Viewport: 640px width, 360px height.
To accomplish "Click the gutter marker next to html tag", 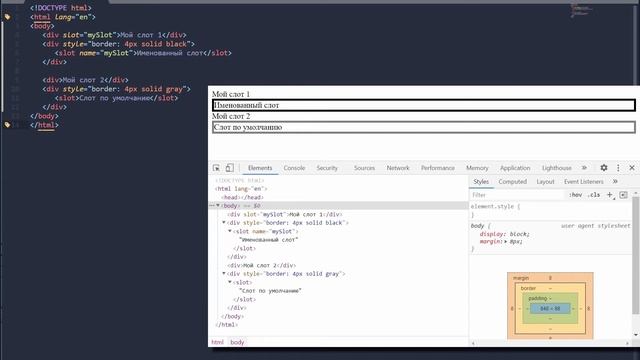I will point(7,17).
